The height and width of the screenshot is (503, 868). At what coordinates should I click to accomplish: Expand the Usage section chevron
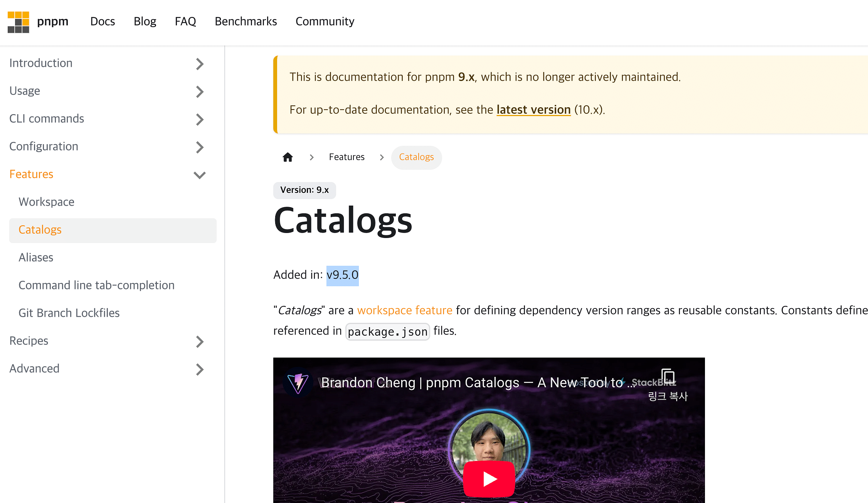(199, 91)
